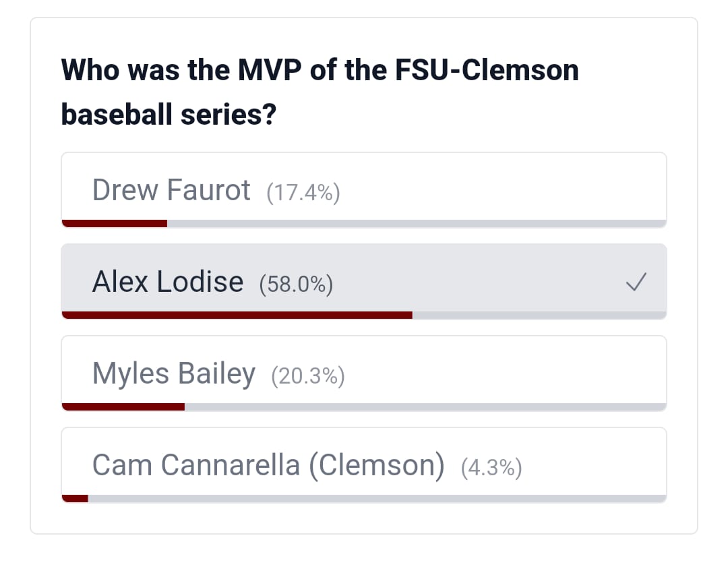This screenshot has width=728, height=571.
Task: Choose Alex Lodise as MVP
Action: [x=168, y=282]
